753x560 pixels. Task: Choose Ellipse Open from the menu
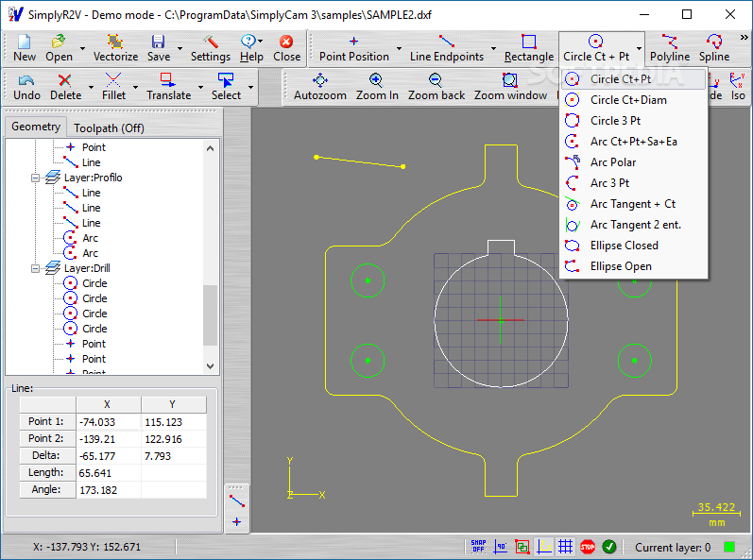pyautogui.click(x=634, y=266)
